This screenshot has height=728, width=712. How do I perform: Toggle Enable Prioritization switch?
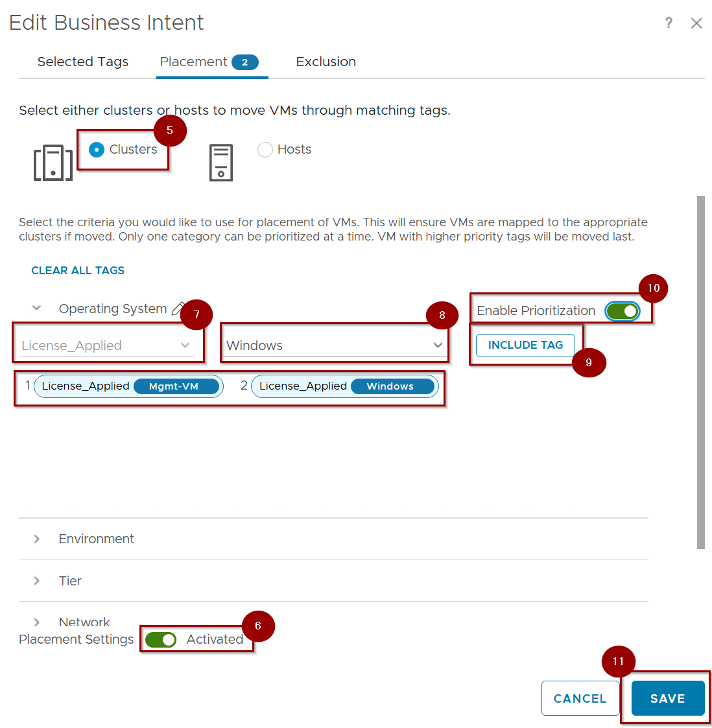click(x=622, y=311)
